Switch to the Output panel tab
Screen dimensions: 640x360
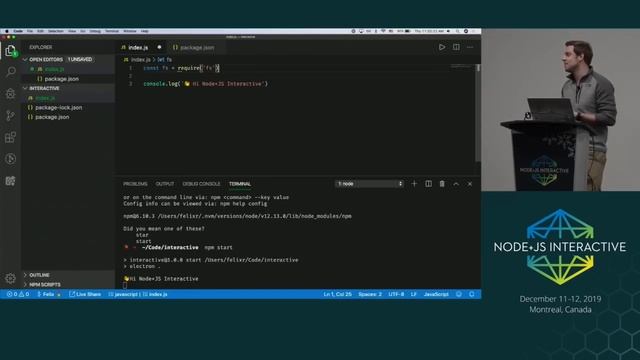164,184
